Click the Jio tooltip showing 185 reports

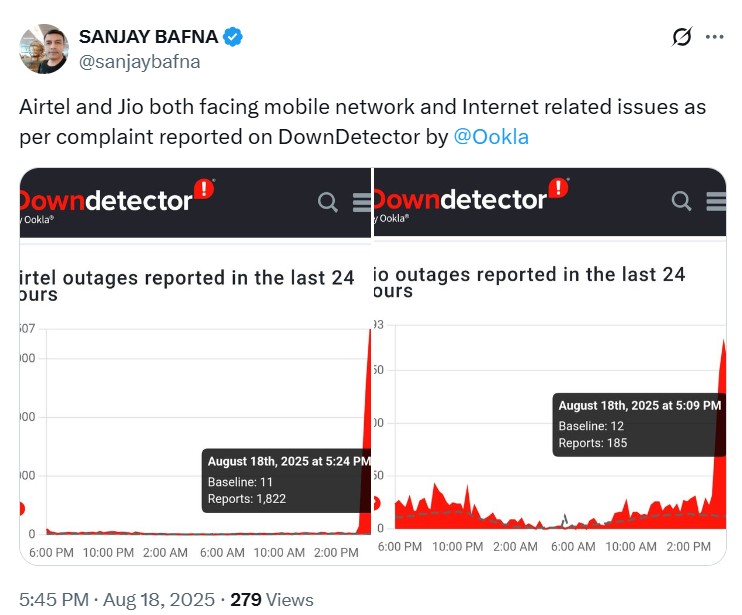click(636, 424)
